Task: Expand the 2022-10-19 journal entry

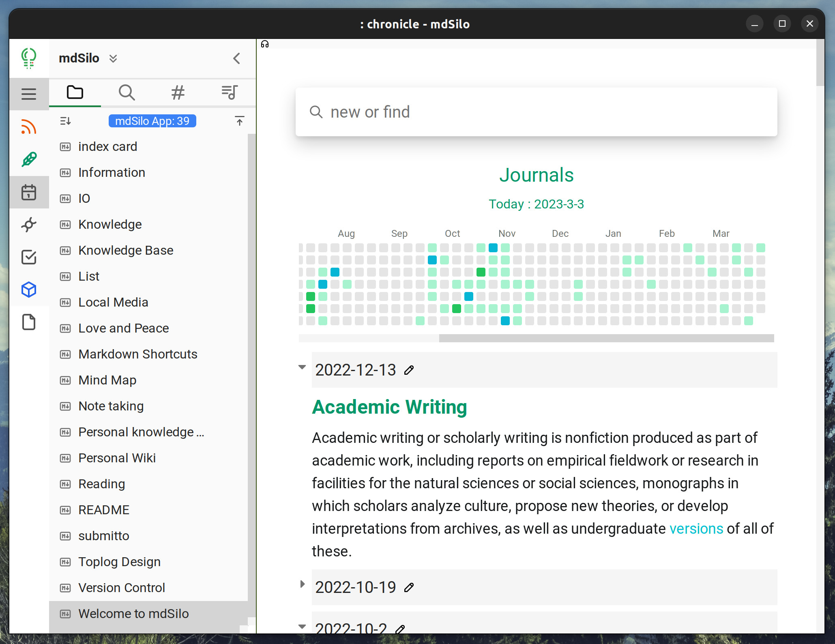Action: 302,584
